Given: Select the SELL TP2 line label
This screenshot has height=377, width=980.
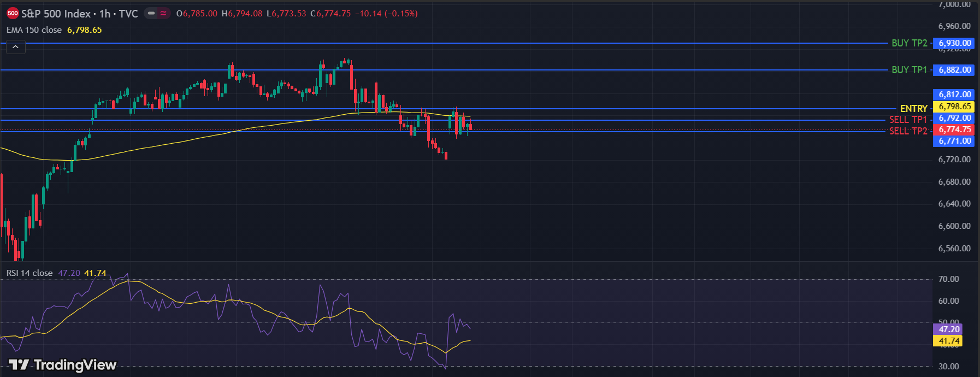Looking at the screenshot, I should click(908, 131).
